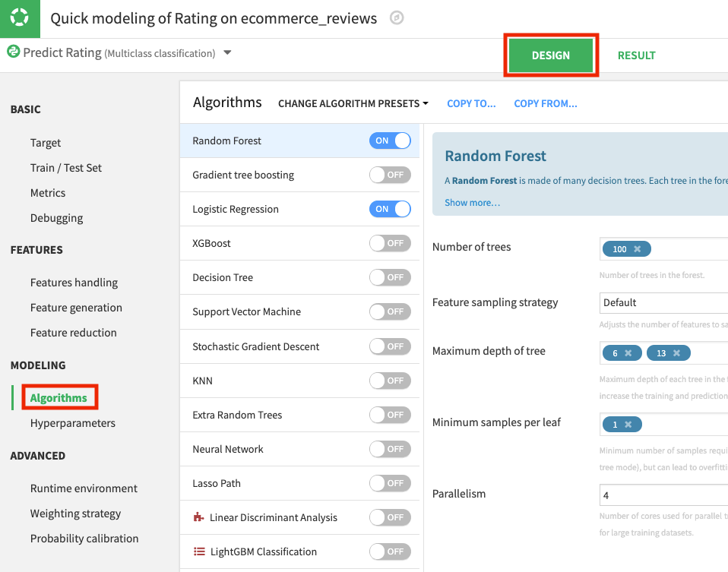
Task: Select Extra Random Trees row label
Action: (237, 415)
